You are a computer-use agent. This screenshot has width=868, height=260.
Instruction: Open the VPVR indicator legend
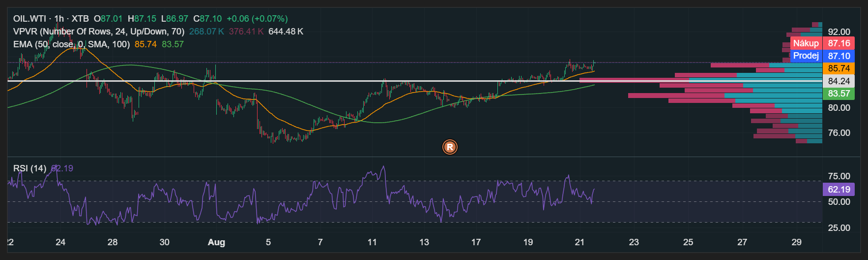99,32
